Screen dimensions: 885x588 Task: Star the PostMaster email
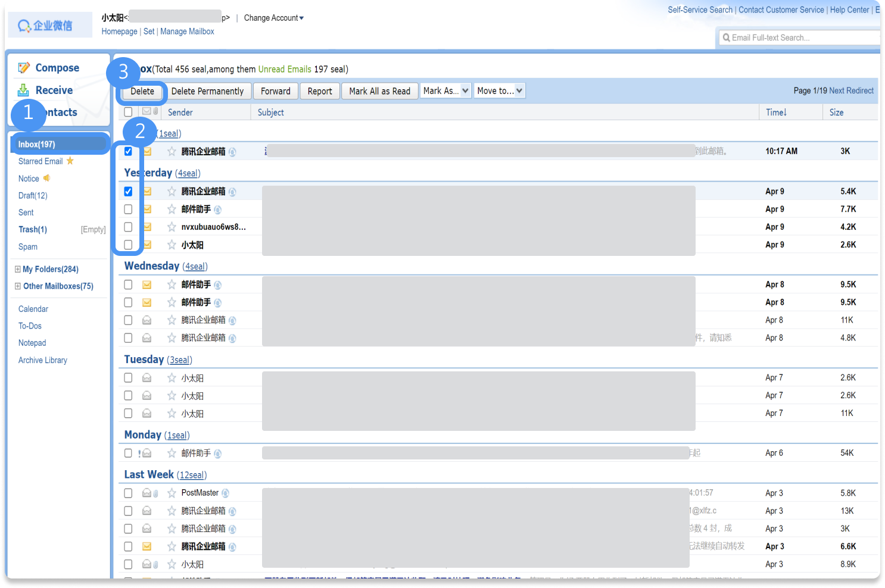(x=172, y=493)
